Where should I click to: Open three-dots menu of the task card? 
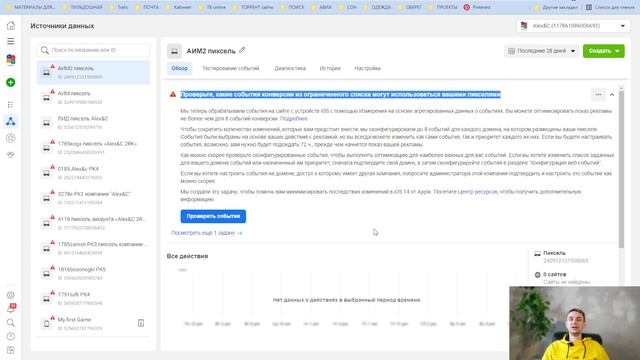point(598,95)
